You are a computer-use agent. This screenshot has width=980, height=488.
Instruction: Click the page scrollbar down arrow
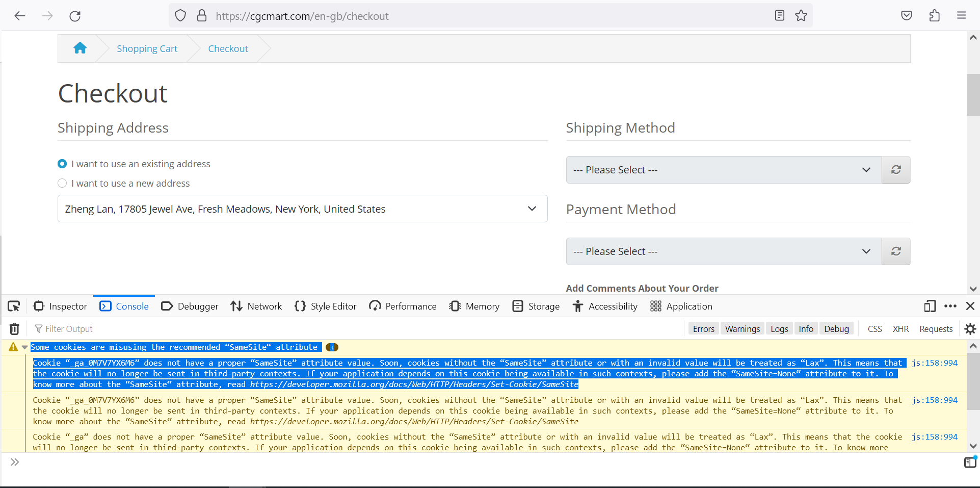[x=973, y=289]
